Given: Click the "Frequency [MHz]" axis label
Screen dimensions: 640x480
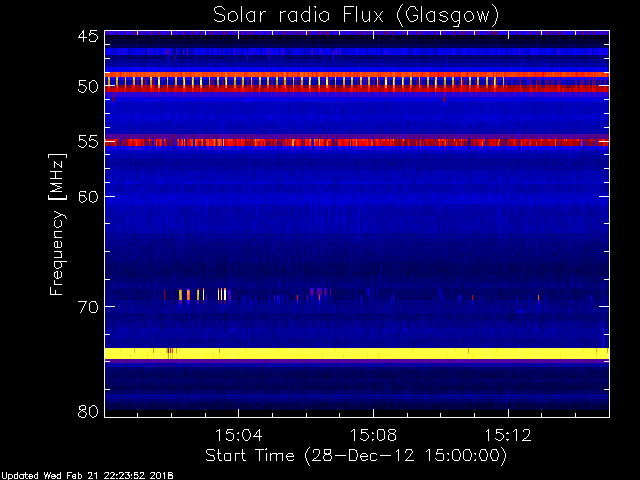Looking at the screenshot, I should (57, 224).
